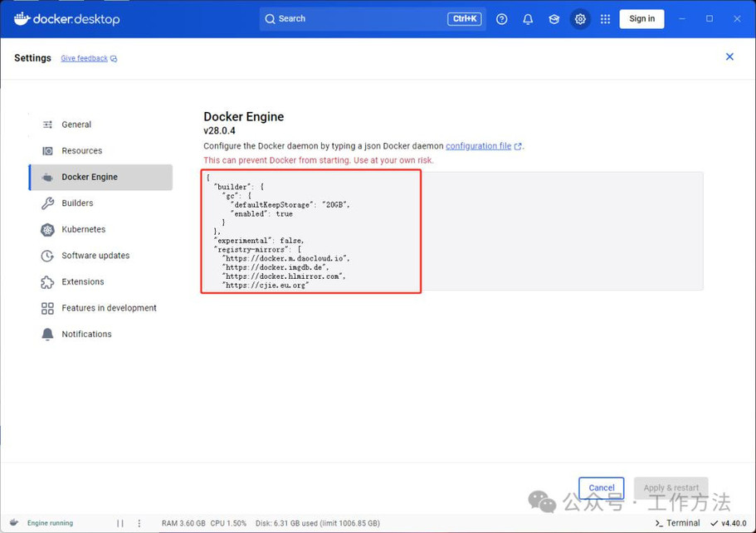Image resolution: width=756 pixels, height=533 pixels.
Task: Open the Builders settings tab
Action: pos(100,203)
